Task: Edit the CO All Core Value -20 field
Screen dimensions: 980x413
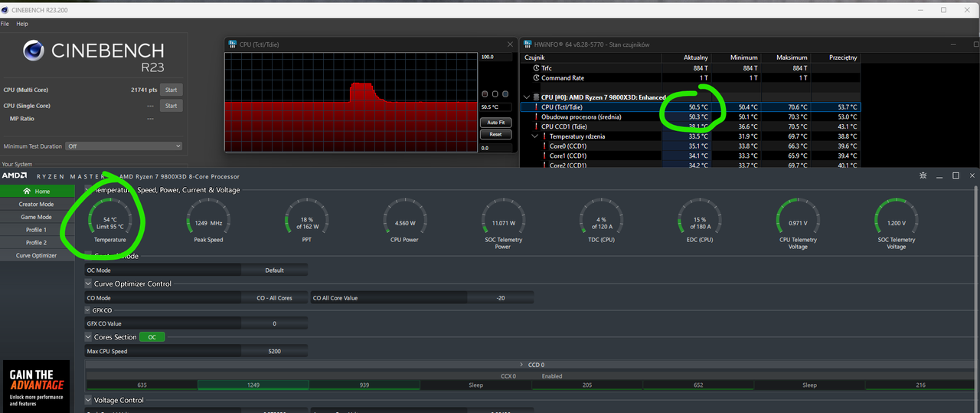Action: (501, 297)
